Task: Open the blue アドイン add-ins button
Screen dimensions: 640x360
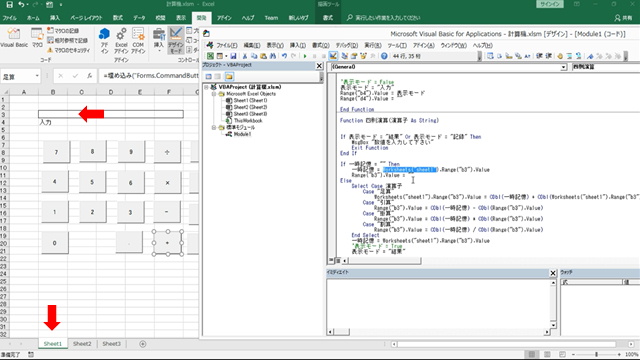Action: pos(104,40)
